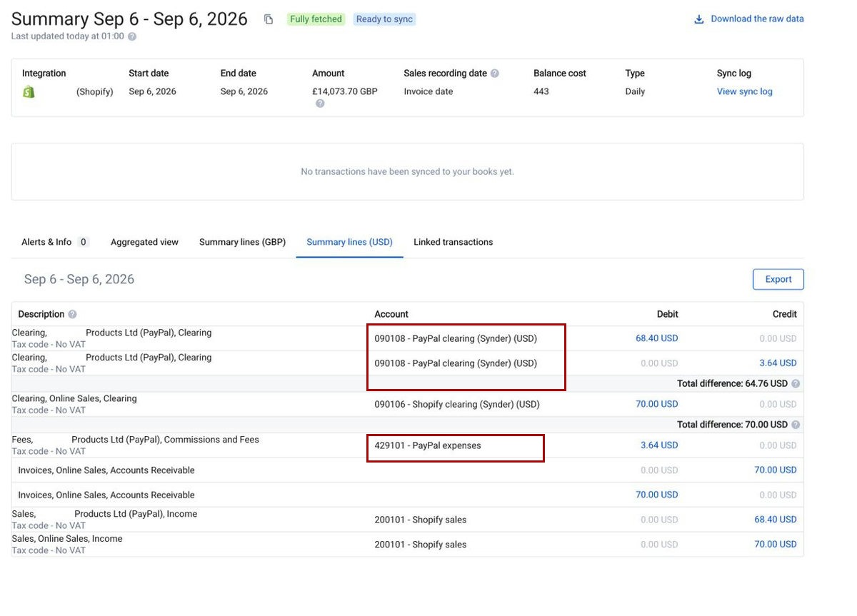Open 3.64 USD credit on PayPal clearing
Image resolution: width=857 pixels, height=616 pixels.
[x=778, y=363]
